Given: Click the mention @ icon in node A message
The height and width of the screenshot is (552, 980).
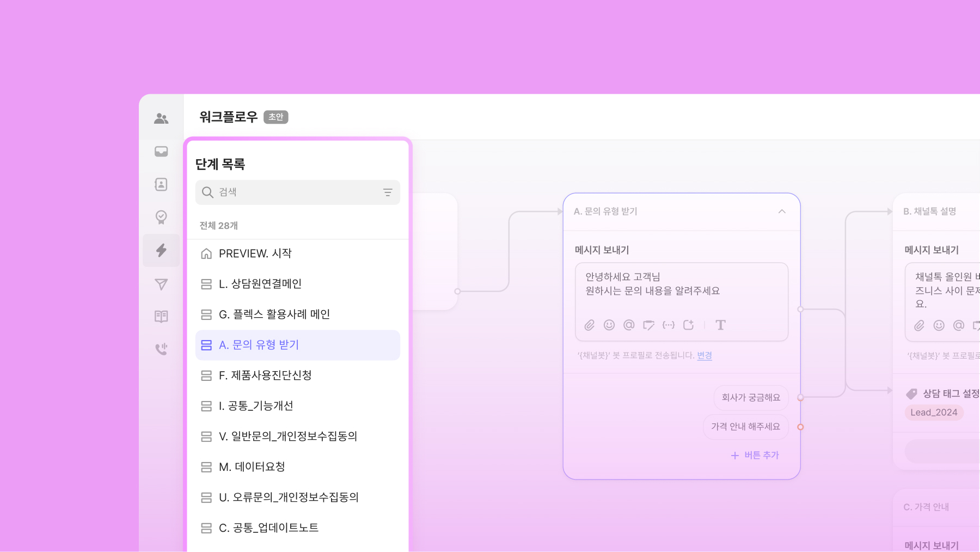Looking at the screenshot, I should [629, 325].
